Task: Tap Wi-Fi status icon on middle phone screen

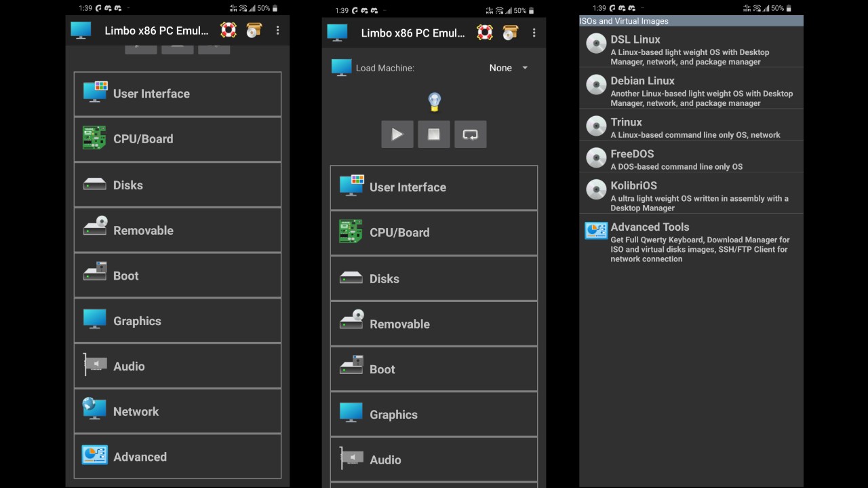Action: click(x=499, y=11)
